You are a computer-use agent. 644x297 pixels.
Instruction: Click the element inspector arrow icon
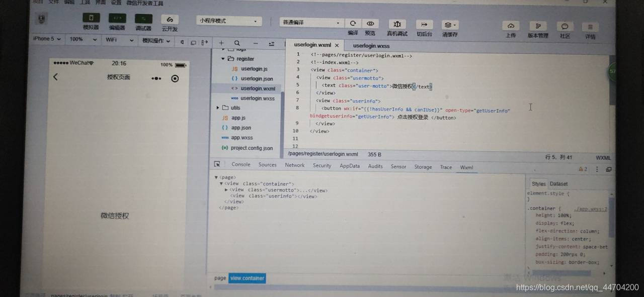[x=217, y=164]
